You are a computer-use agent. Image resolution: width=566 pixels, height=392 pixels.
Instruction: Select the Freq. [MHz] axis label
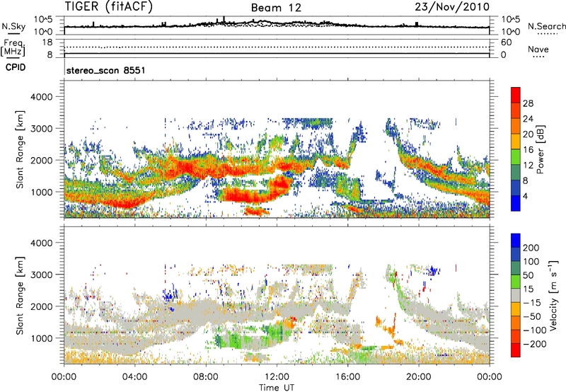[13, 47]
